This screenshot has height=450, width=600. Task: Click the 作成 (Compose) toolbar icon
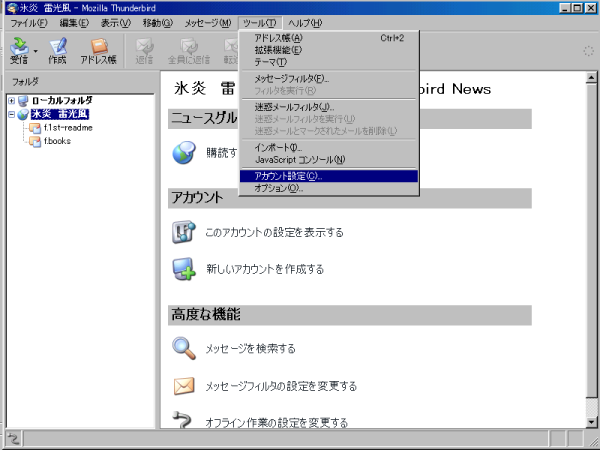(x=57, y=51)
